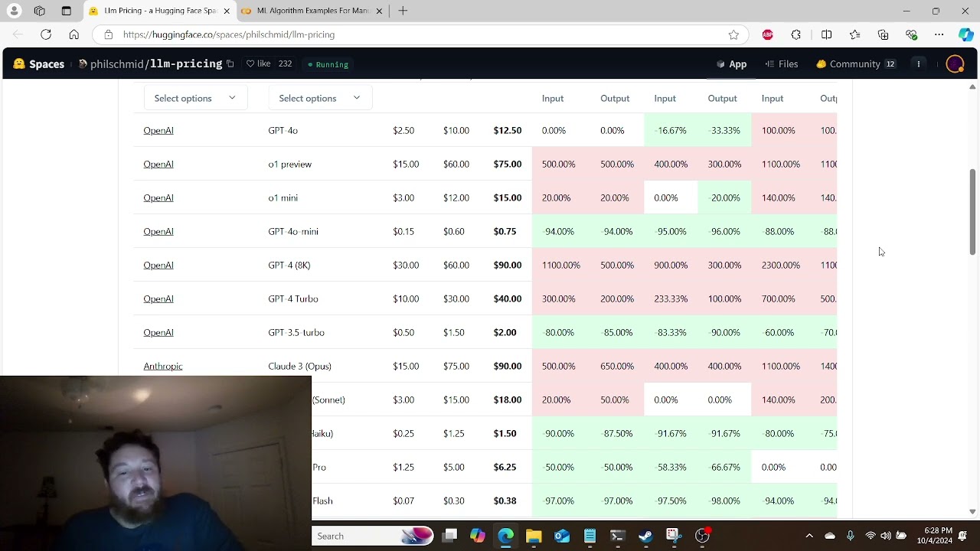This screenshot has height=551, width=980.
Task: Open the tab actions menu icon
Action: click(x=66, y=11)
